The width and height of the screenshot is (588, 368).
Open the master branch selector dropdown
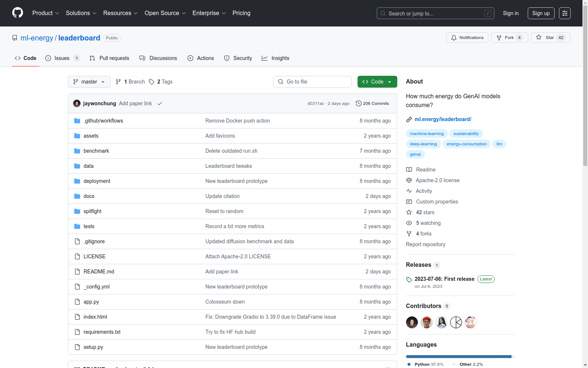[89, 82]
